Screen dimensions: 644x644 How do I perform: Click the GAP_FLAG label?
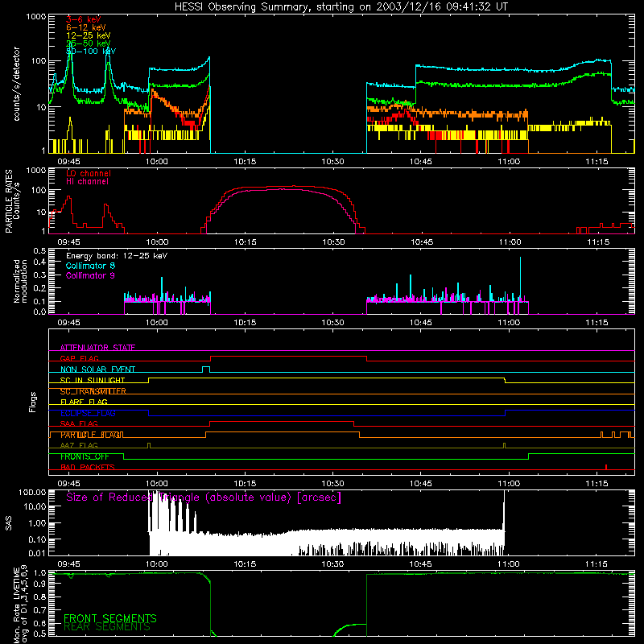[x=79, y=358]
